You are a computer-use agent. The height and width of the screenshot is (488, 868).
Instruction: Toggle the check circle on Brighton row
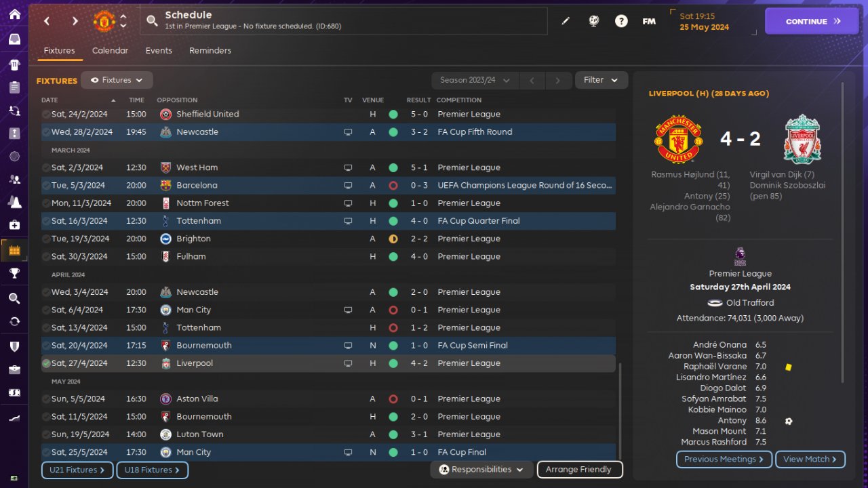(x=46, y=239)
